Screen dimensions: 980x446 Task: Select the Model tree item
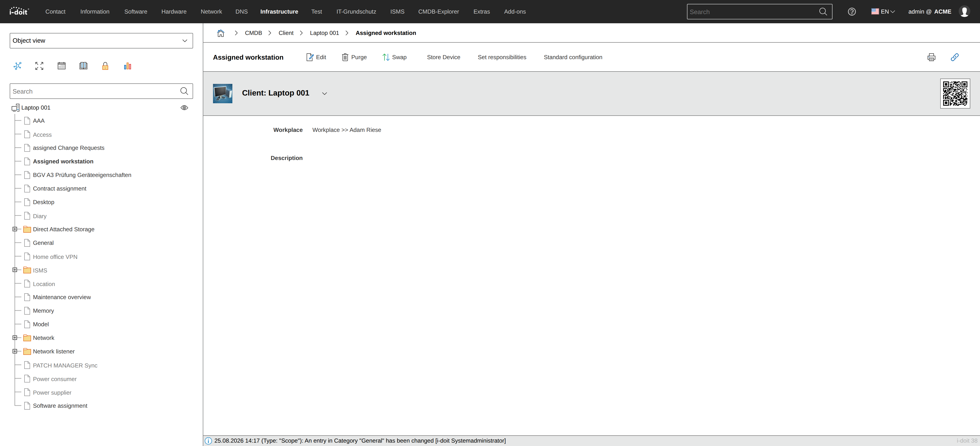point(41,324)
